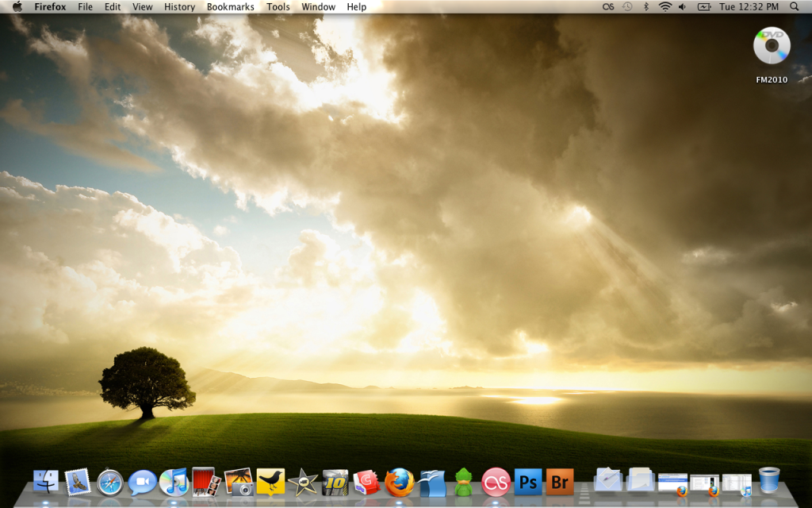812x508 pixels.
Task: Open iChat from the Dock
Action: pos(143,483)
